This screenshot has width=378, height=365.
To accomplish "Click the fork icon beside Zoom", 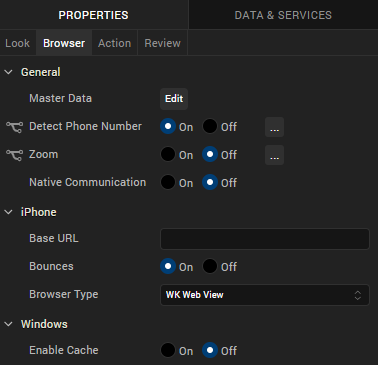I will (14, 155).
